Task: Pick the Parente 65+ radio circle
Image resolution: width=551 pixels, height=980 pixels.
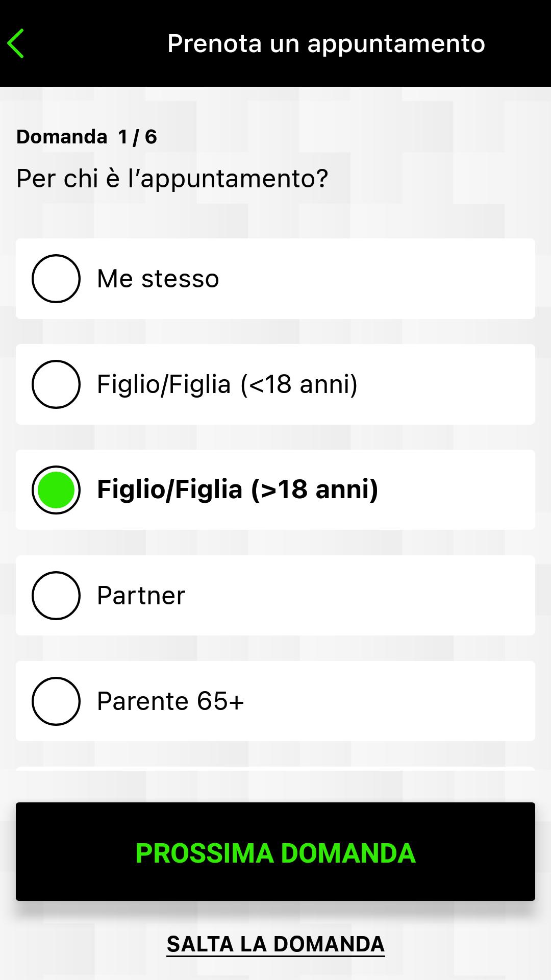Action: click(x=56, y=701)
